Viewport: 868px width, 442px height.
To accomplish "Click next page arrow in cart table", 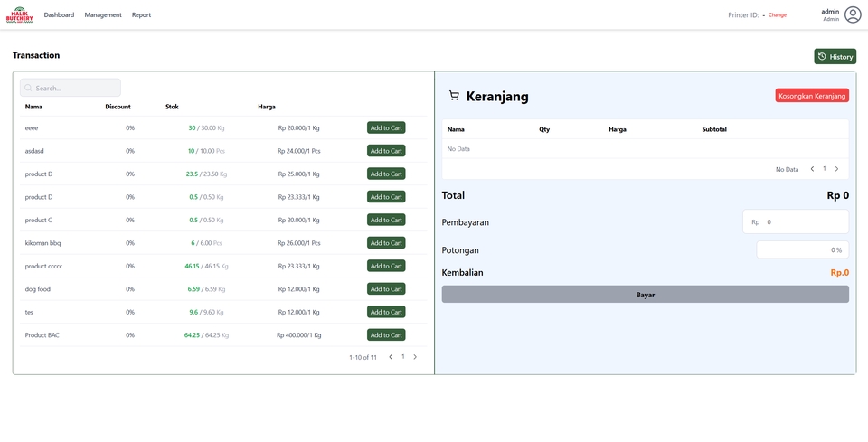I will [836, 169].
